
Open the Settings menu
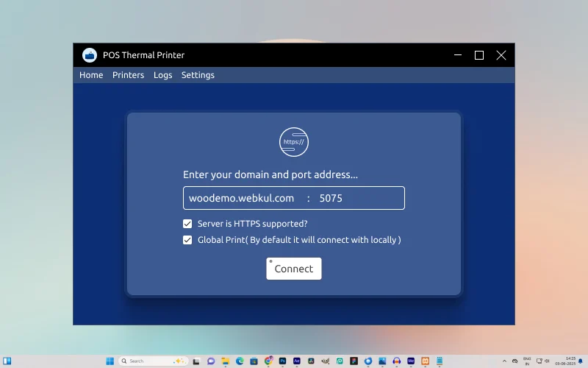coord(198,75)
